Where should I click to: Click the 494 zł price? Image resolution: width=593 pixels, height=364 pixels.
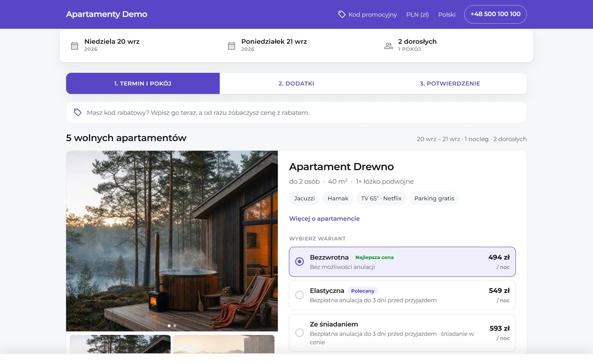pyautogui.click(x=499, y=257)
